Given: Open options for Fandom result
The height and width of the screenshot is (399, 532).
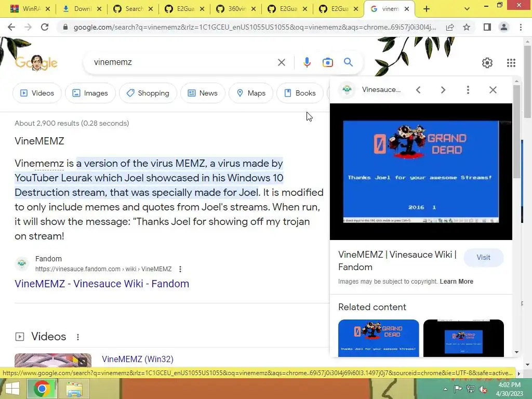Looking at the screenshot, I should coord(180,269).
